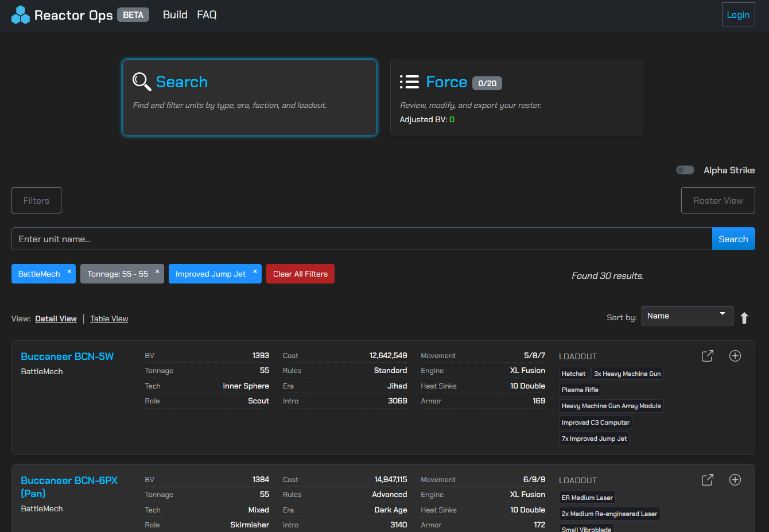The height and width of the screenshot is (532, 769).
Task: Switch to Table View
Action: click(109, 319)
